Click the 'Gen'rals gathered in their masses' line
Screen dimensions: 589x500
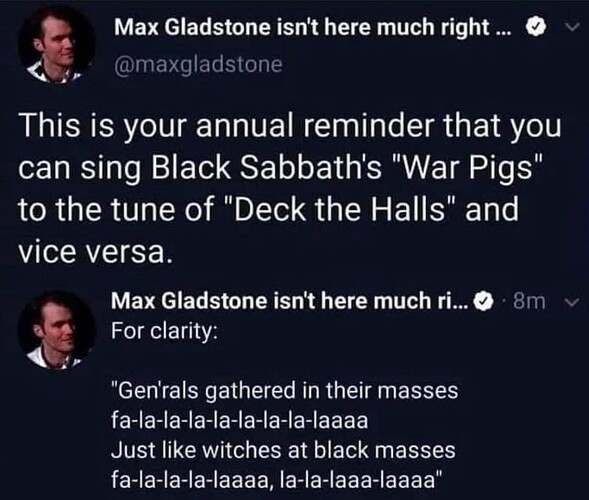tap(285, 391)
